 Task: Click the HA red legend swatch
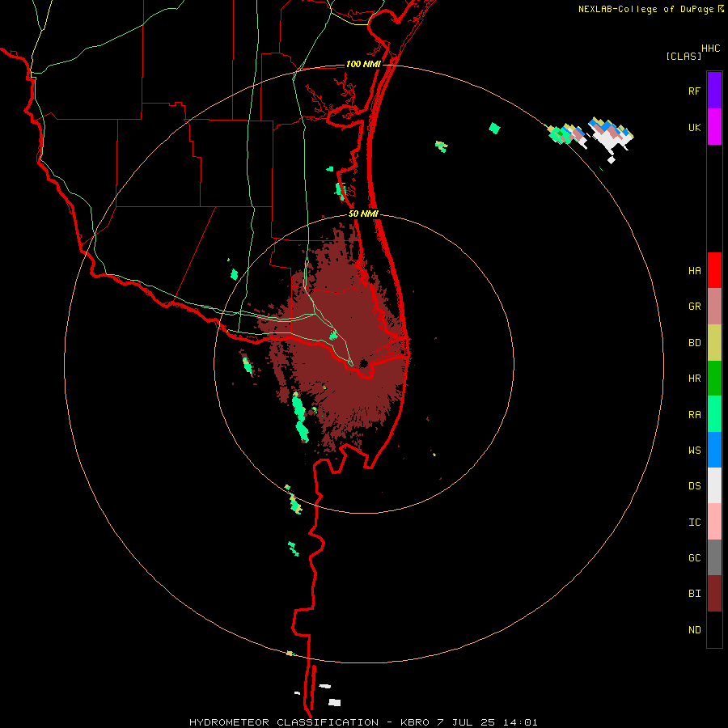(714, 270)
